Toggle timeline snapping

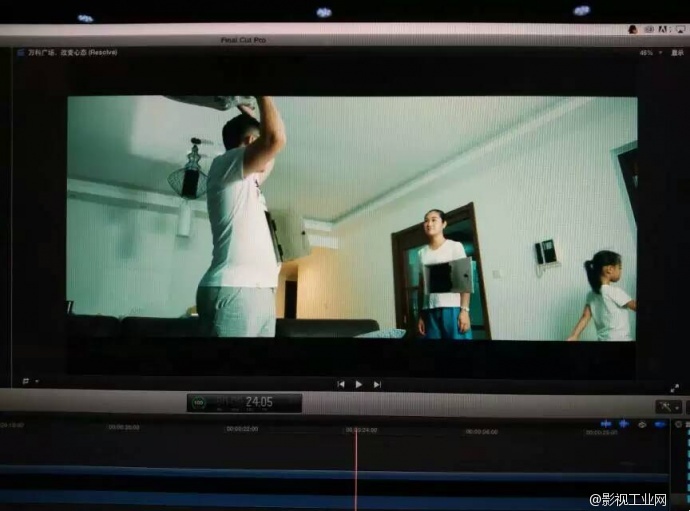(660, 424)
